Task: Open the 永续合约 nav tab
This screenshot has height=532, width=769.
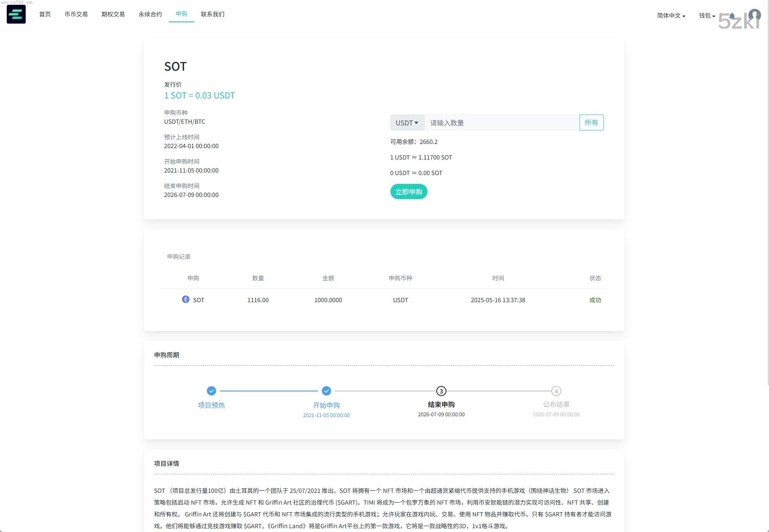Action: pos(150,14)
